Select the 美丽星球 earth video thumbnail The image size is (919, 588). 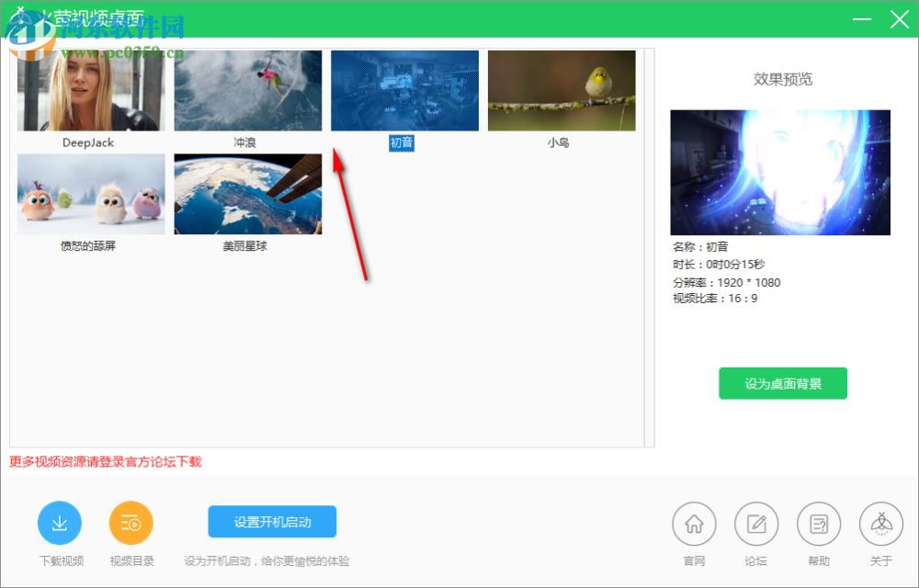[247, 192]
